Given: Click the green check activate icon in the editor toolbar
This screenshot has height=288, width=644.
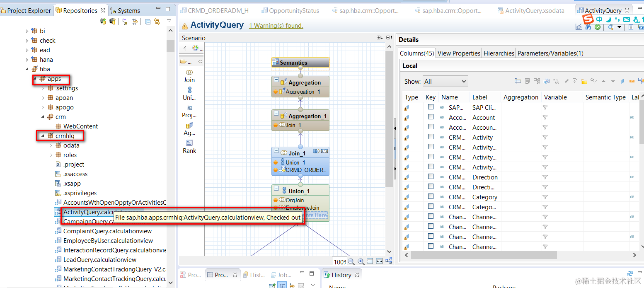Looking at the screenshot, I should click(x=598, y=27).
